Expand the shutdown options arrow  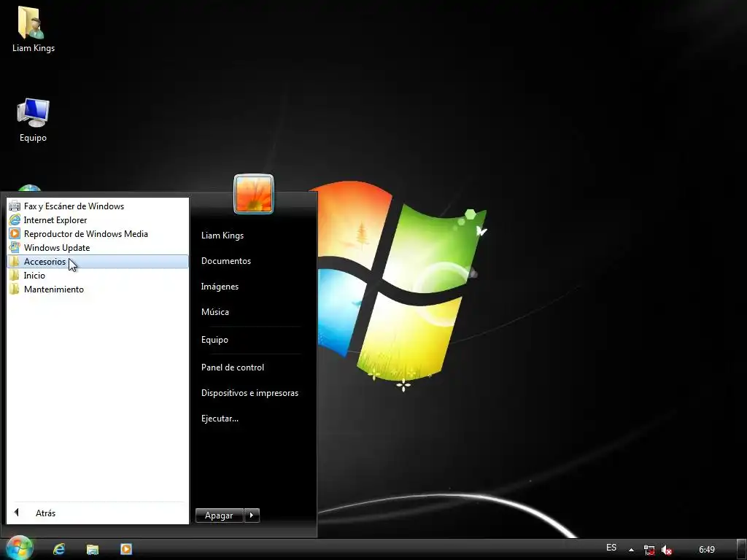(252, 516)
